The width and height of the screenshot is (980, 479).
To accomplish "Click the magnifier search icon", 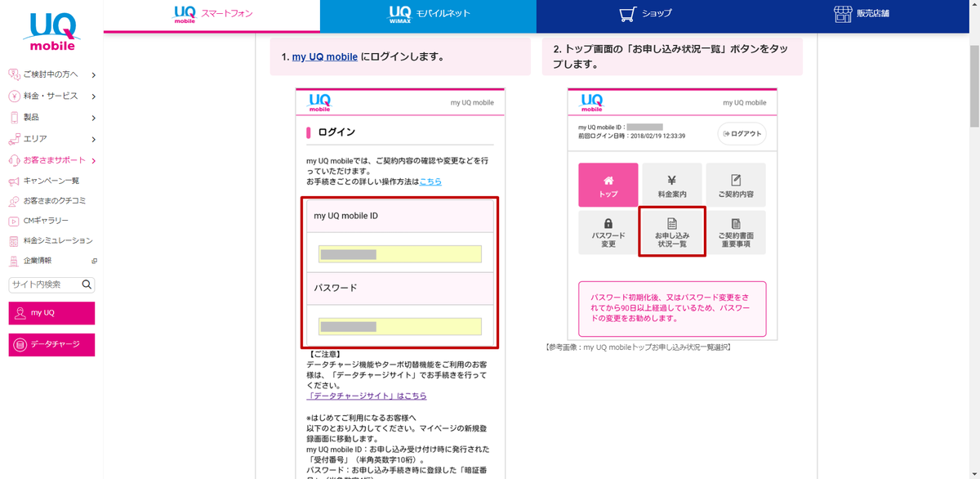I will (87, 284).
